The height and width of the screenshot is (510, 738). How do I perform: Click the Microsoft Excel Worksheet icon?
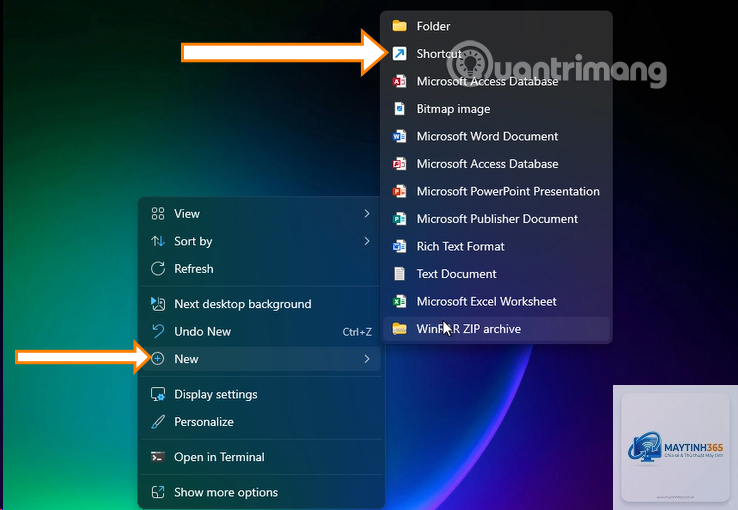(400, 302)
